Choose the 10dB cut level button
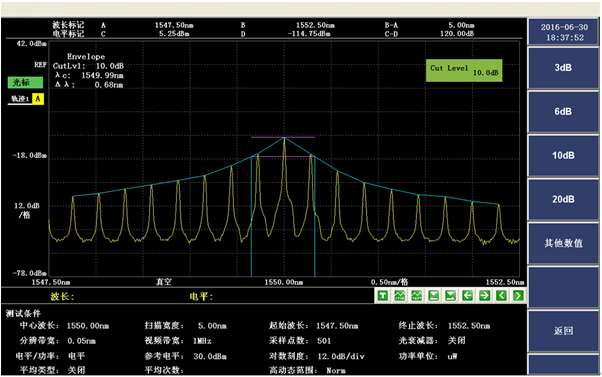Screen dimensions: 602x377 click(563, 155)
